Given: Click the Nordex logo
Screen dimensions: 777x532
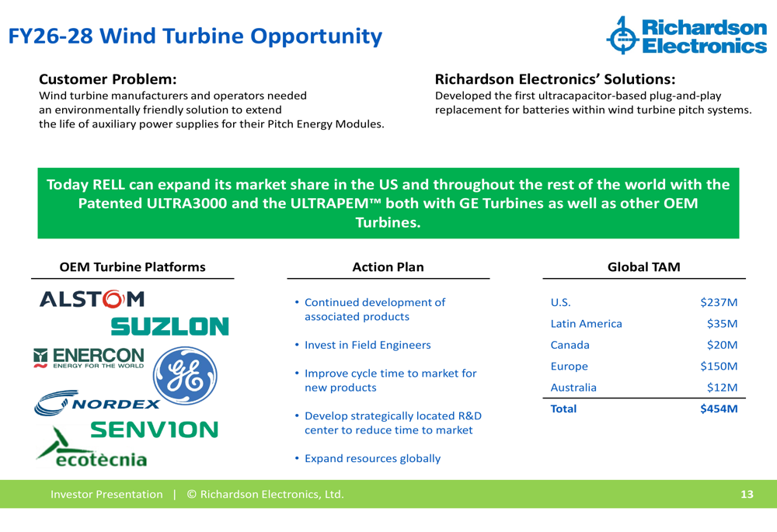Looking at the screenshot, I should click(x=96, y=403).
